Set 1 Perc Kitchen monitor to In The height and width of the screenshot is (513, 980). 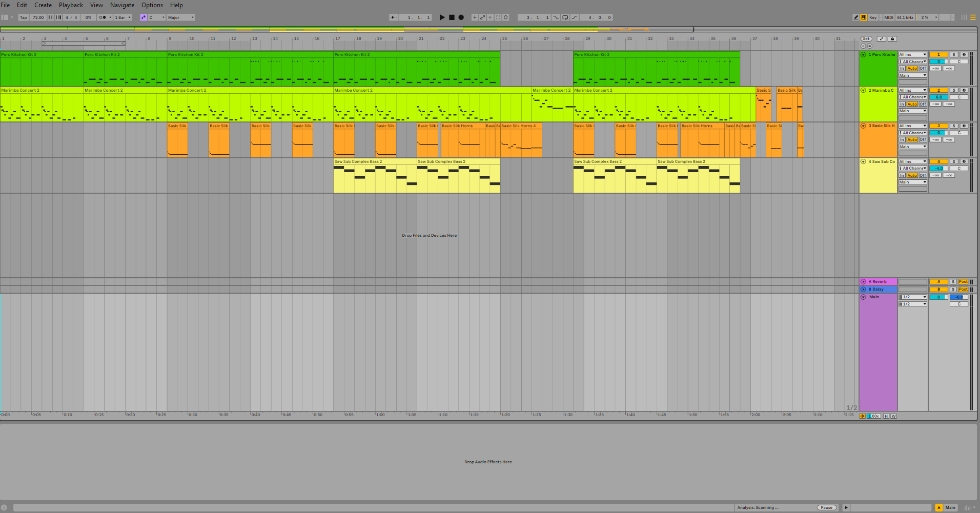point(902,68)
